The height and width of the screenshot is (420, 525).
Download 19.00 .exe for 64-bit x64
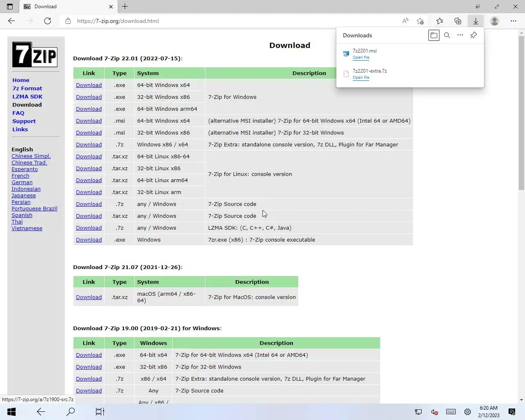click(x=89, y=355)
